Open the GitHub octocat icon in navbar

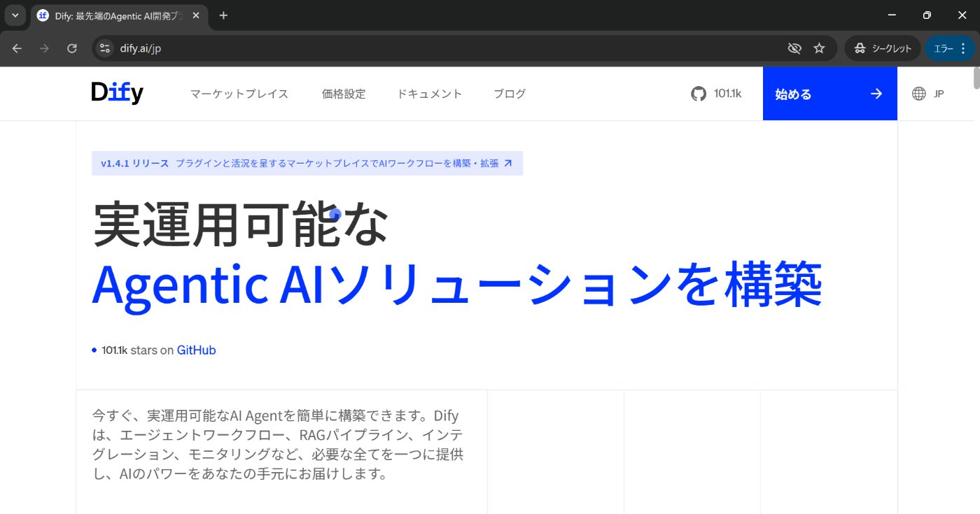[x=699, y=94]
